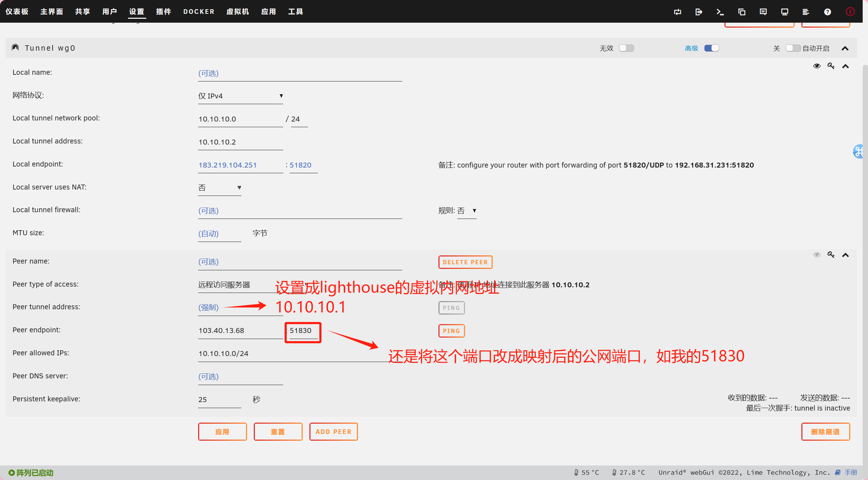Click the DELETE PEER button
This screenshot has width=868, height=480.
click(x=465, y=262)
